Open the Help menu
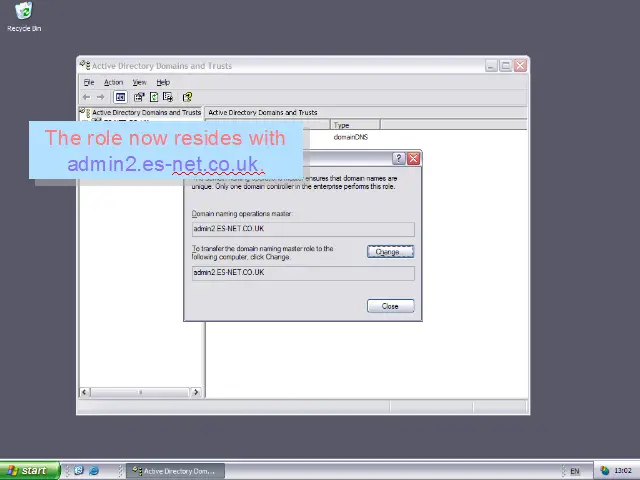 click(x=163, y=82)
